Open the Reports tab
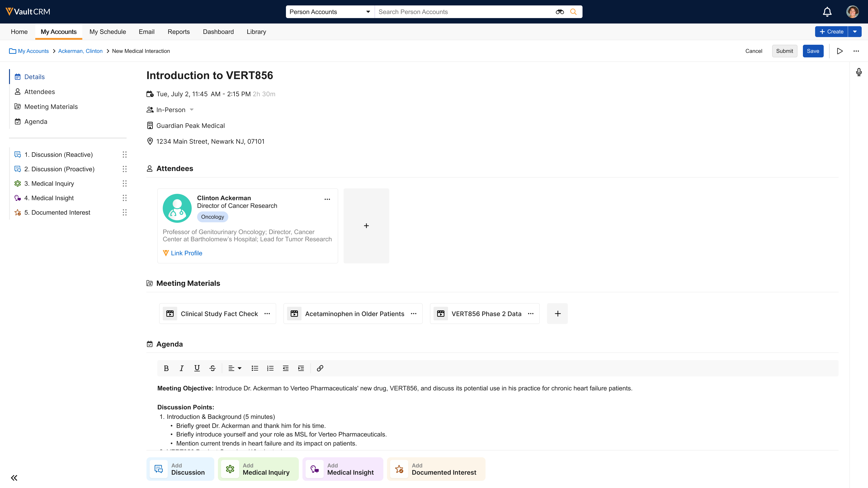 [x=179, y=32]
